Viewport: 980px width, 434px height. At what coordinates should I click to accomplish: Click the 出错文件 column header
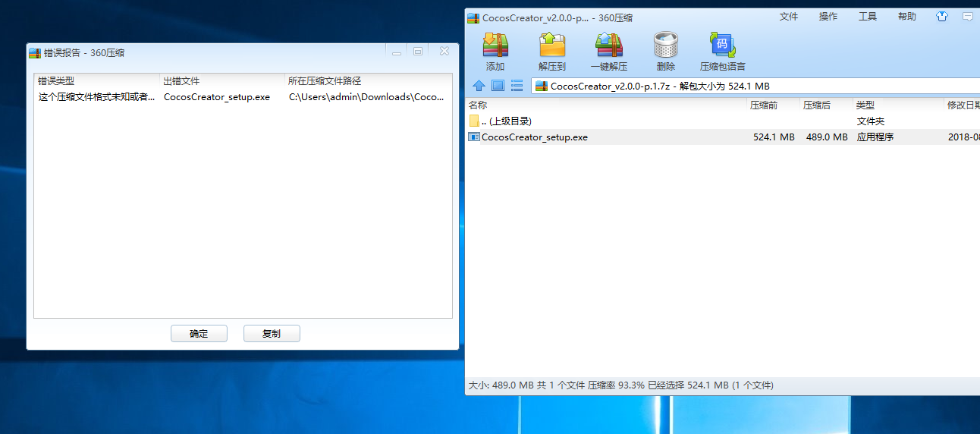click(x=222, y=80)
